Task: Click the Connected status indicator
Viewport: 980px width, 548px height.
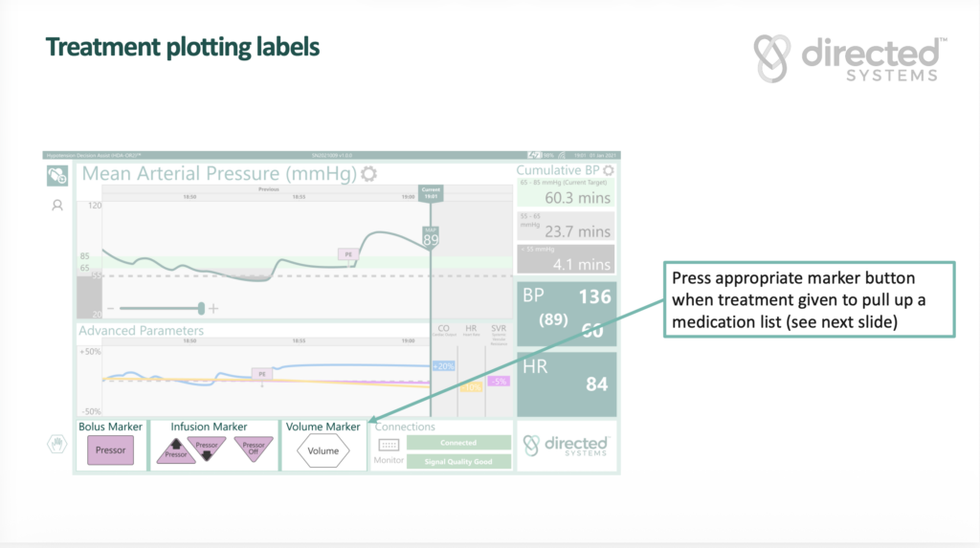Action: pyautogui.click(x=458, y=443)
